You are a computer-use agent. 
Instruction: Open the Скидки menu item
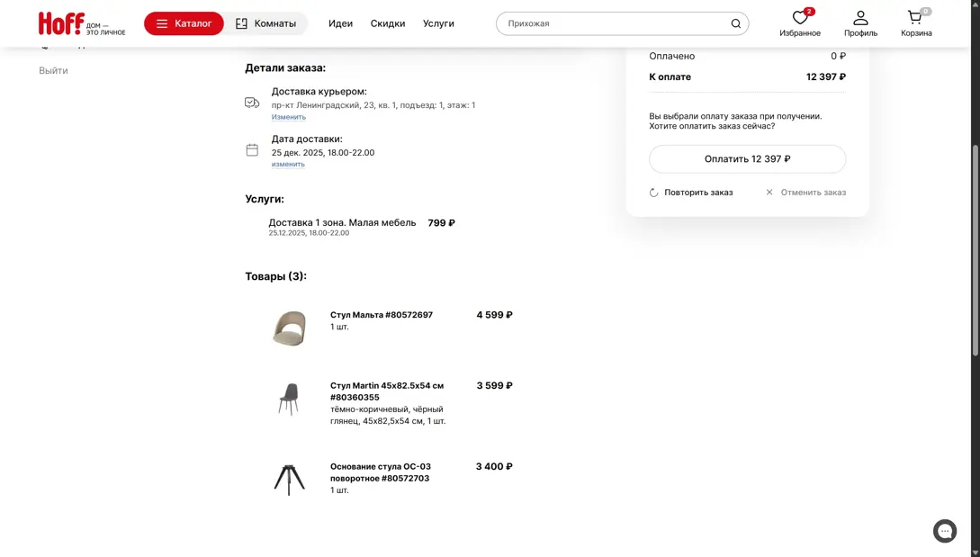[x=388, y=23]
